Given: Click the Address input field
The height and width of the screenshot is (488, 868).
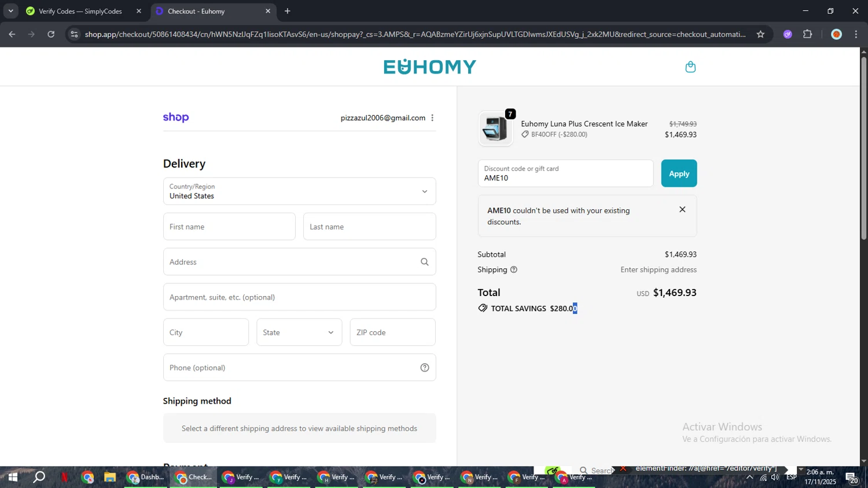Looking at the screenshot, I should click(x=299, y=262).
